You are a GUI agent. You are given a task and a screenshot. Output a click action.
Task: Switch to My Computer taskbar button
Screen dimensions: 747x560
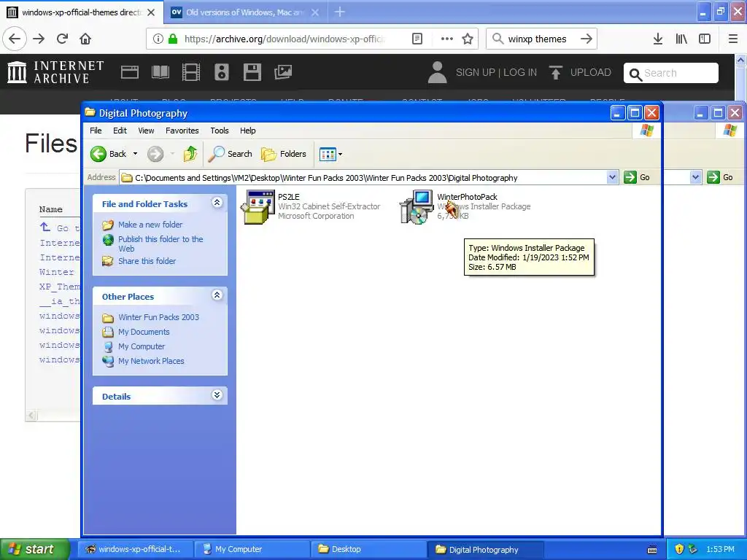[x=252, y=549]
